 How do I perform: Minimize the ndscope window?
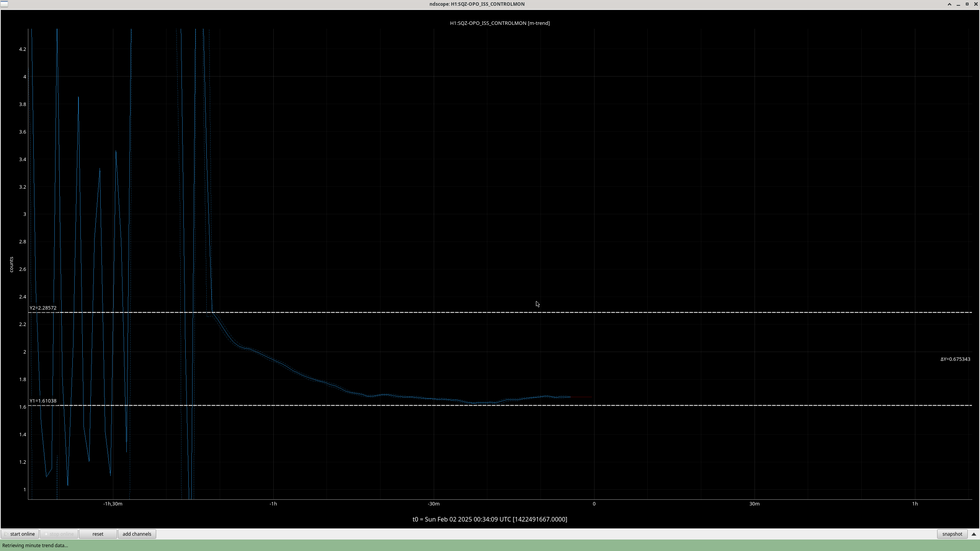click(x=958, y=4)
